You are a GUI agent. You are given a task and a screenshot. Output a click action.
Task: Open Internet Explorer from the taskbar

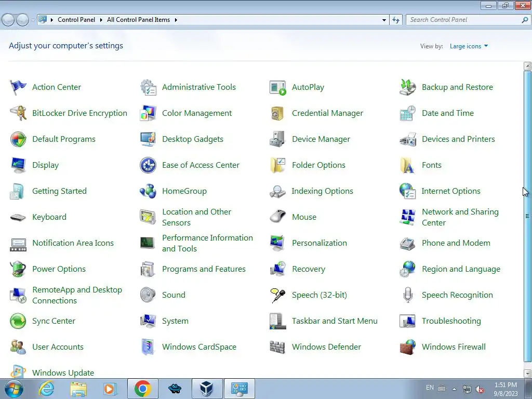tap(46, 389)
